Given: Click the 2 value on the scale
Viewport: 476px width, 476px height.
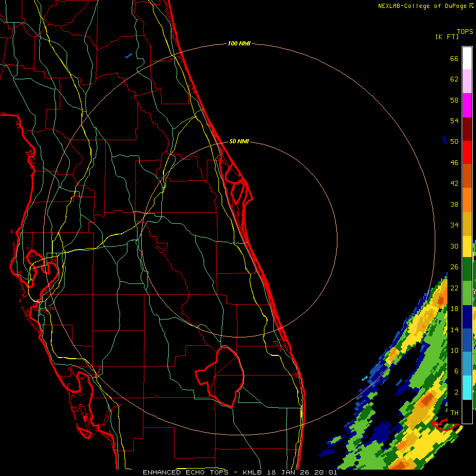Looking at the screenshot, I should [x=456, y=392].
